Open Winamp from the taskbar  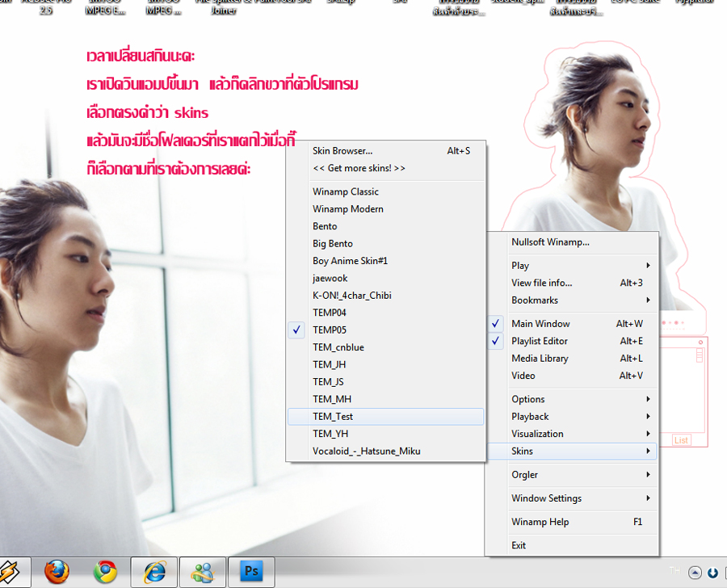pos(11,572)
